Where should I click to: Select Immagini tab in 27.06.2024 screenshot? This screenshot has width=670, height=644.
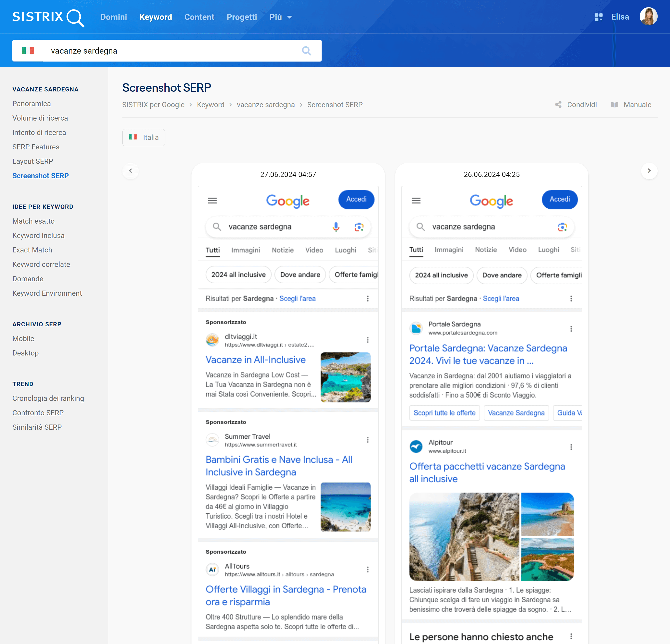(x=245, y=250)
